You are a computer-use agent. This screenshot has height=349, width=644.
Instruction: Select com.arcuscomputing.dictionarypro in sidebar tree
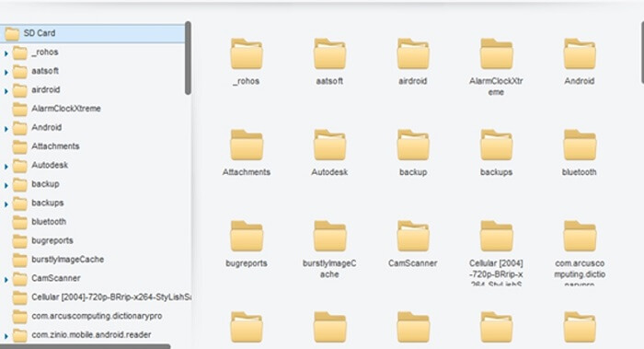(87, 317)
